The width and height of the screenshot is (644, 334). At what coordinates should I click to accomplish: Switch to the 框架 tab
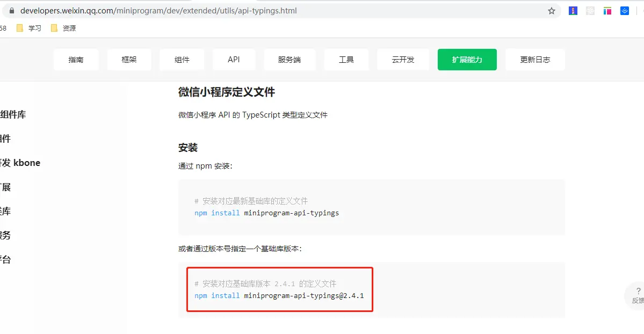[129, 60]
